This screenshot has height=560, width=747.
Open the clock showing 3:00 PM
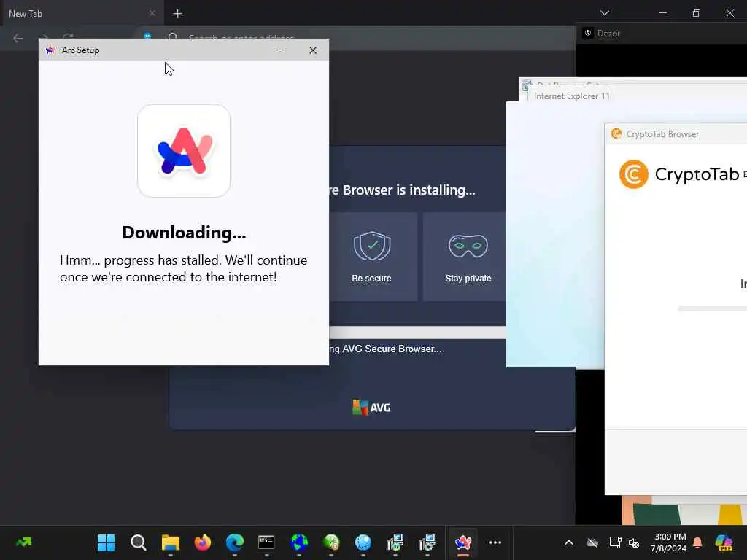click(x=669, y=542)
